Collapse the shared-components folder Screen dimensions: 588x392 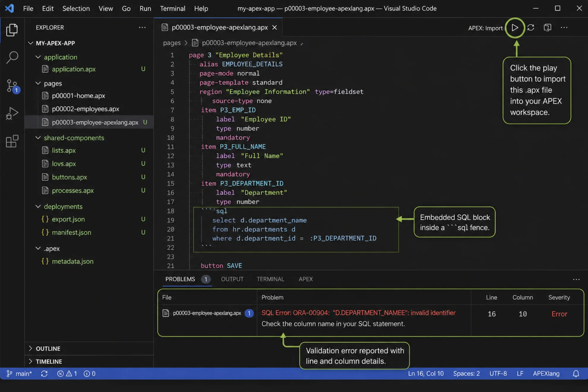point(38,137)
